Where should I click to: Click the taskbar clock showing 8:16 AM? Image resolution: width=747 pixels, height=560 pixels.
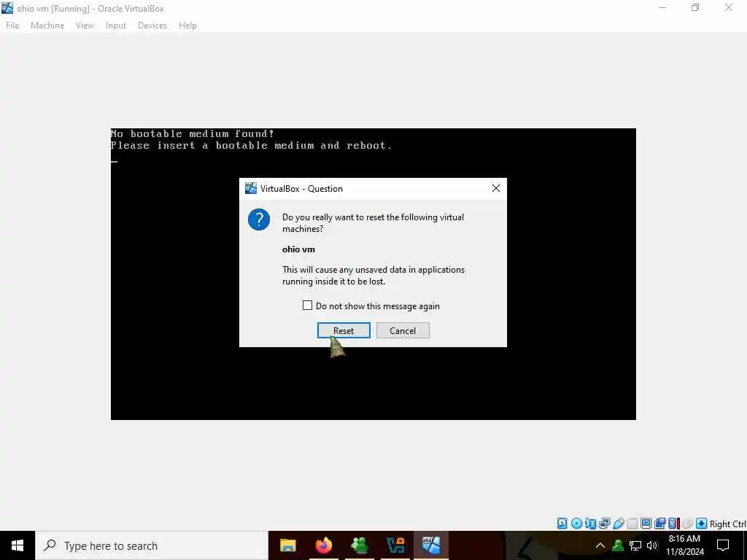pyautogui.click(x=684, y=545)
